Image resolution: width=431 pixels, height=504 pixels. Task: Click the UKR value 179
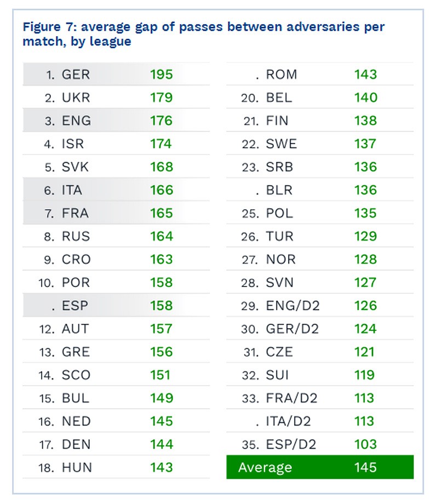[x=162, y=98]
